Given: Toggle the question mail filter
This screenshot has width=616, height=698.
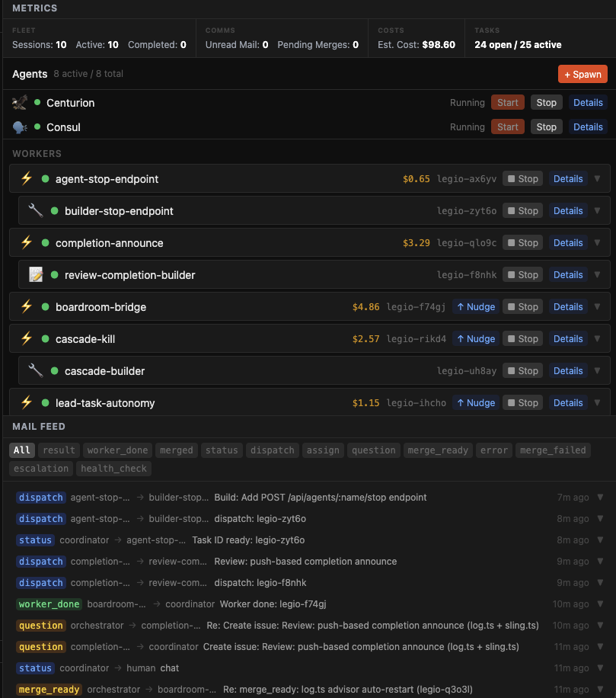Looking at the screenshot, I should 373,450.
